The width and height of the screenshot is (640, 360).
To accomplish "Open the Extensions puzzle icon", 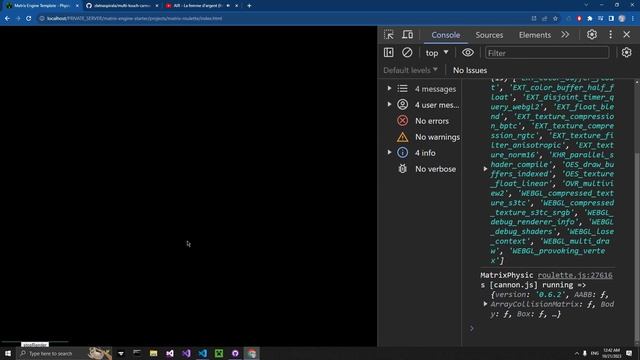I will [x=590, y=18].
